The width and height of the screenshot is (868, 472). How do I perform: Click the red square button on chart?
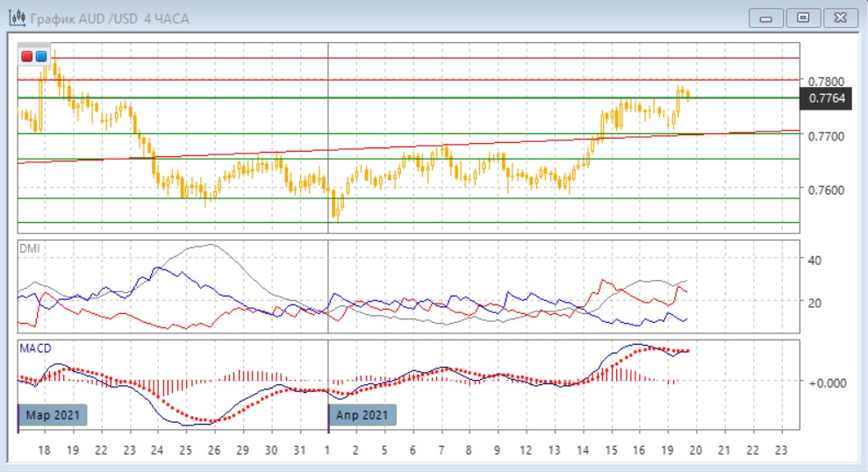[27, 56]
